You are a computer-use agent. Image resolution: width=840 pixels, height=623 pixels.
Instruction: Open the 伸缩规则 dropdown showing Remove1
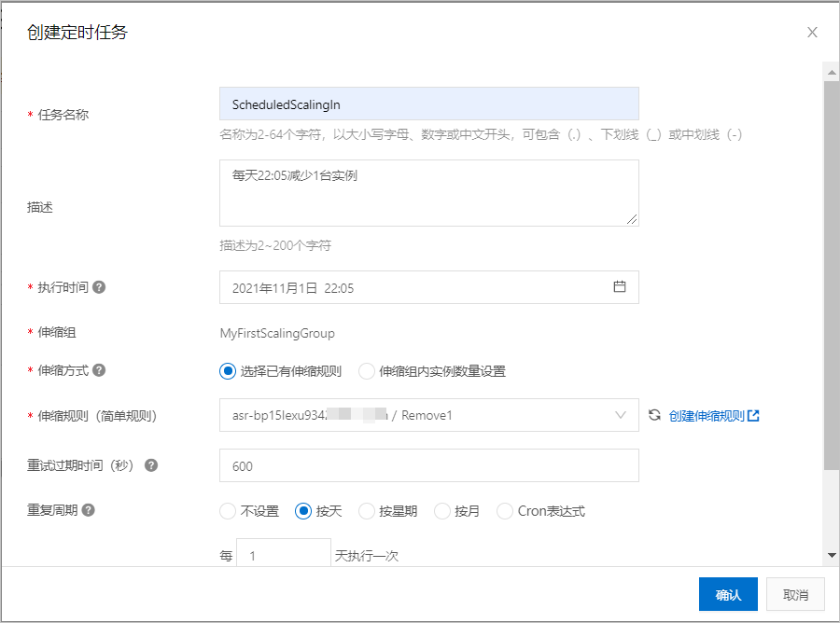(x=429, y=415)
